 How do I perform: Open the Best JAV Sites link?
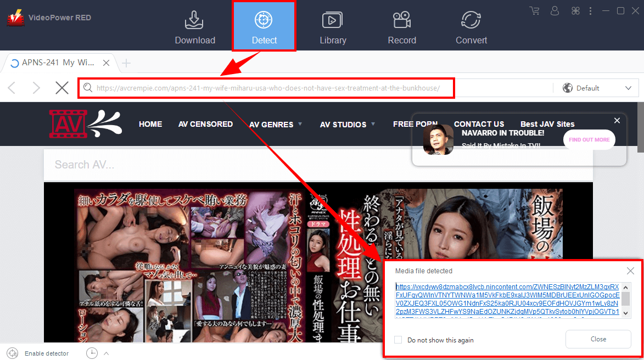547,124
